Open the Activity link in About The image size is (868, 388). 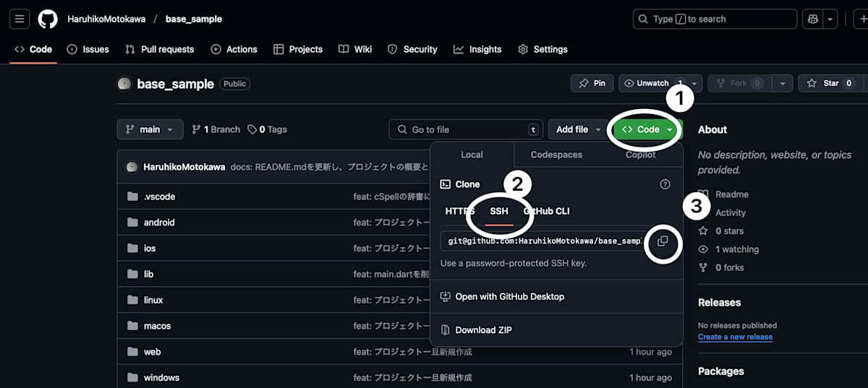click(x=731, y=212)
